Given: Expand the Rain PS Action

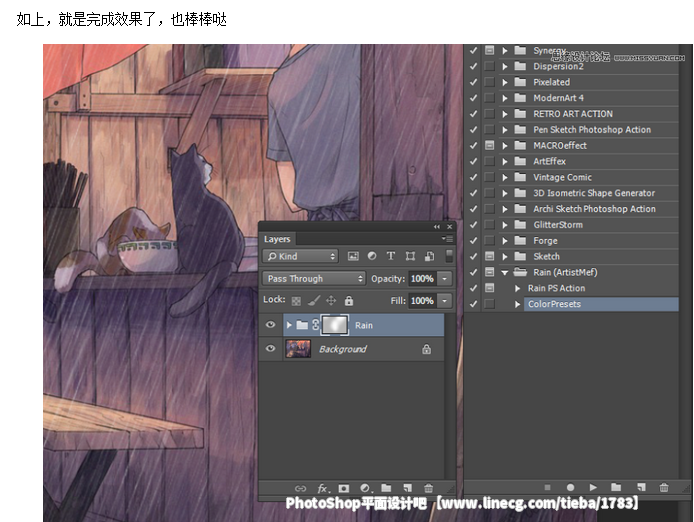Looking at the screenshot, I should pyautogui.click(x=517, y=288).
